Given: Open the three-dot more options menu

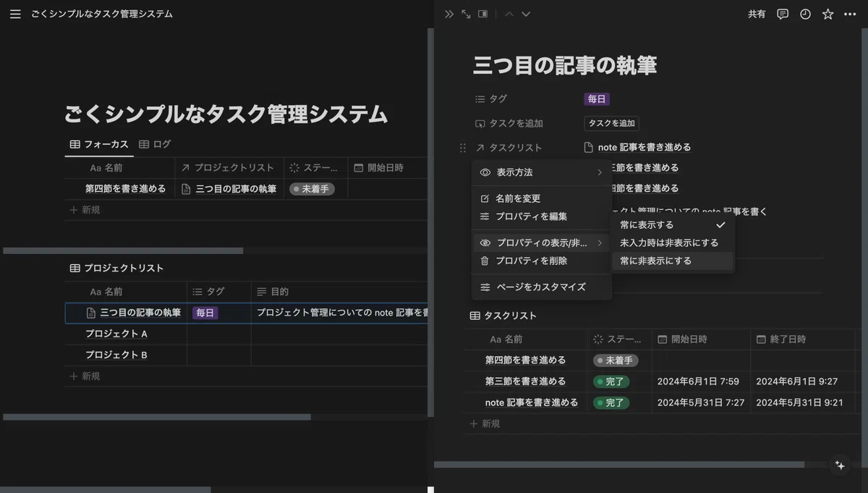Looking at the screenshot, I should (850, 14).
